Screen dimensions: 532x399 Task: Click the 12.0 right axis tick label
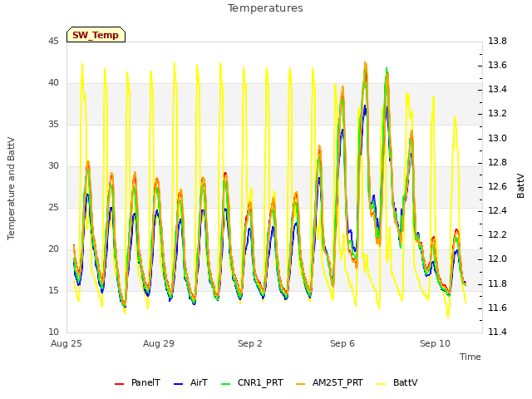[497, 259]
